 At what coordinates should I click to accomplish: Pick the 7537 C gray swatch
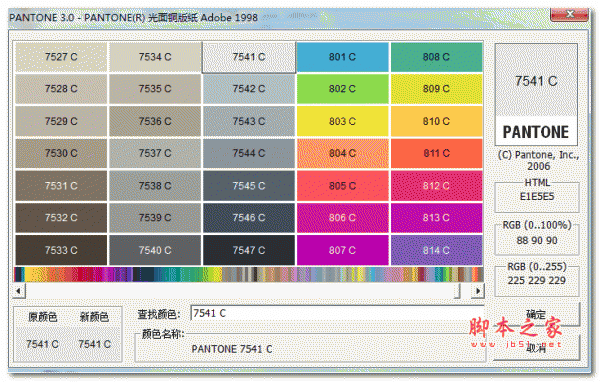tap(155, 153)
